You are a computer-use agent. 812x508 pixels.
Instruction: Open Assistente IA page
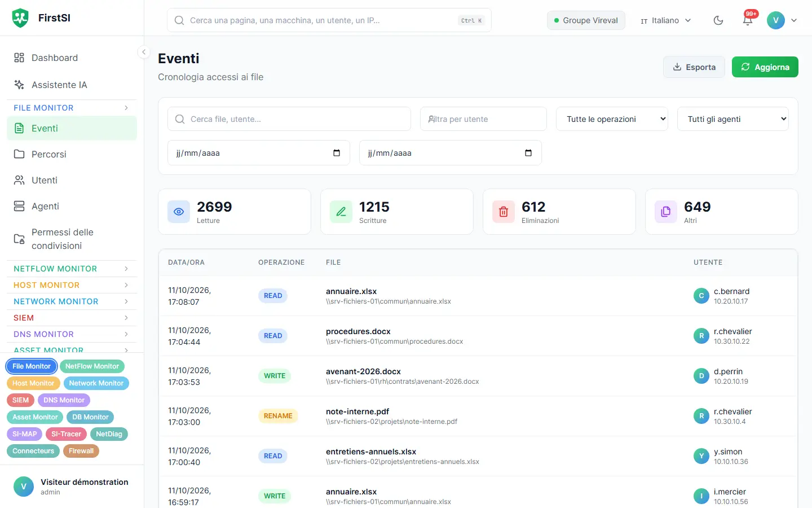(x=72, y=85)
